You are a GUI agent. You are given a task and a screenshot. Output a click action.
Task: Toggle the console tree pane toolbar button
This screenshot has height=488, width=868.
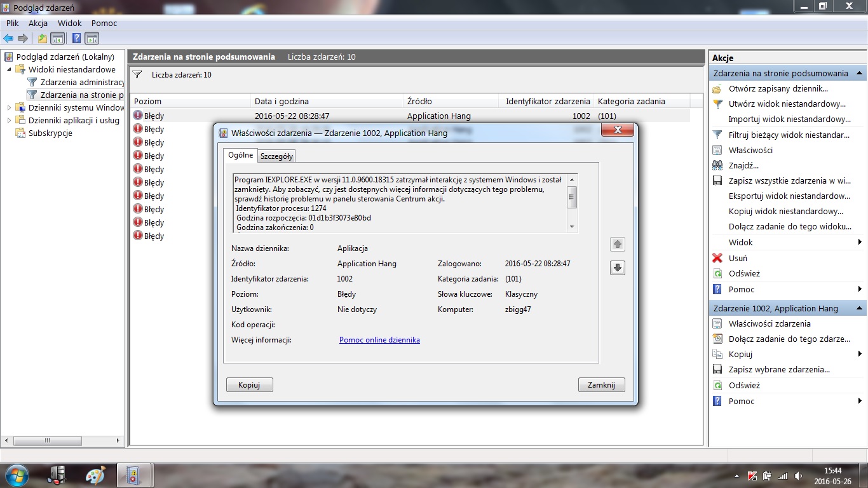[x=57, y=38]
